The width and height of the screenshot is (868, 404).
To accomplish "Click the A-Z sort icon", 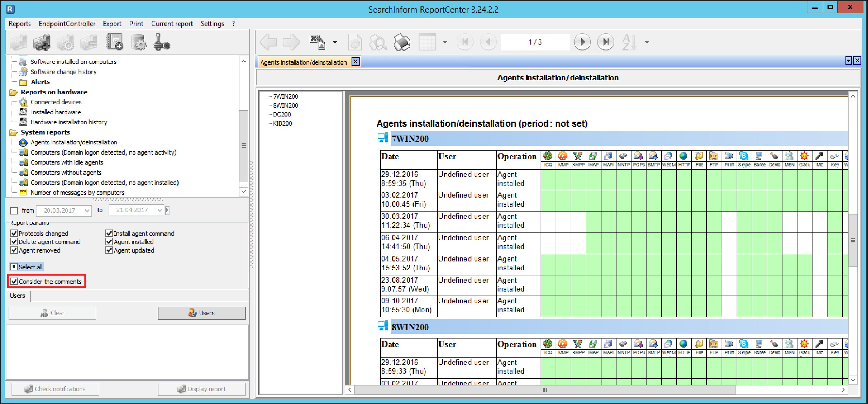I will coord(629,42).
